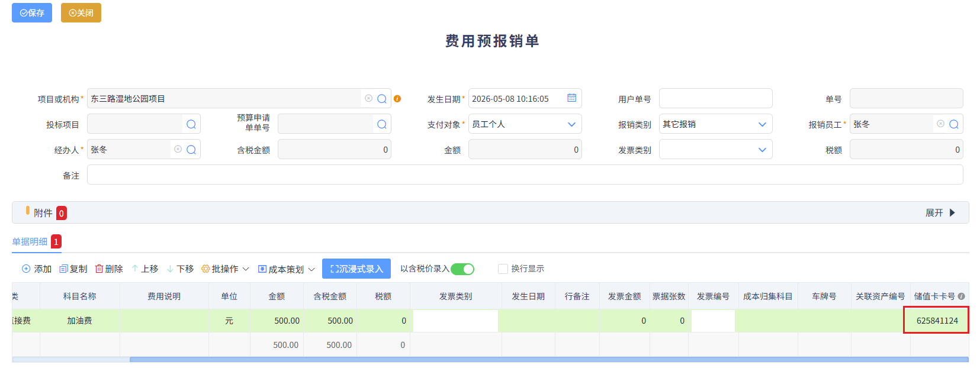Search icon in 报销员工 field
The width and height of the screenshot is (980, 368).
pyautogui.click(x=954, y=124)
